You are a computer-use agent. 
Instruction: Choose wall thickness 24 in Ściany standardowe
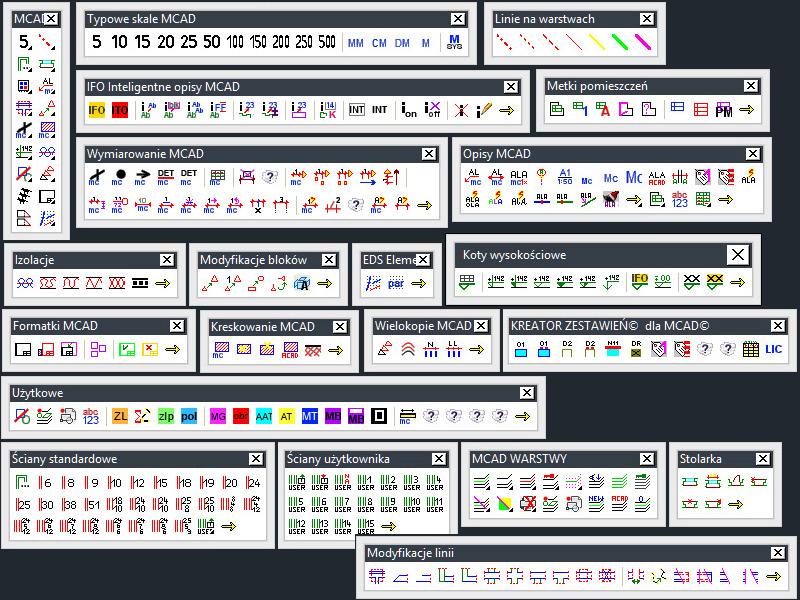[x=254, y=483]
